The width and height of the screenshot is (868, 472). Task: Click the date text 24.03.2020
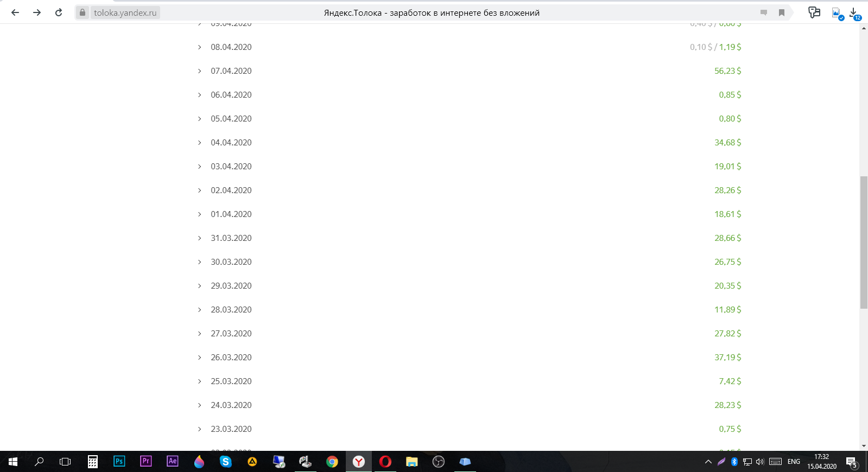(231, 405)
